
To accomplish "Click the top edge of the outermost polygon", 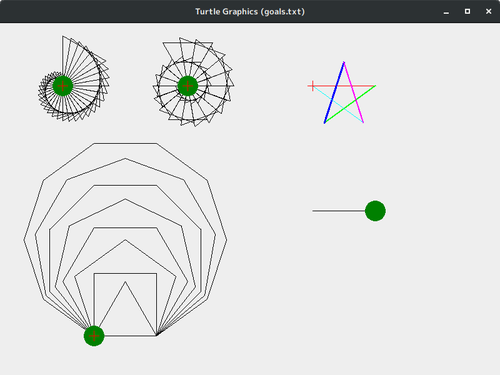I will point(125,144).
